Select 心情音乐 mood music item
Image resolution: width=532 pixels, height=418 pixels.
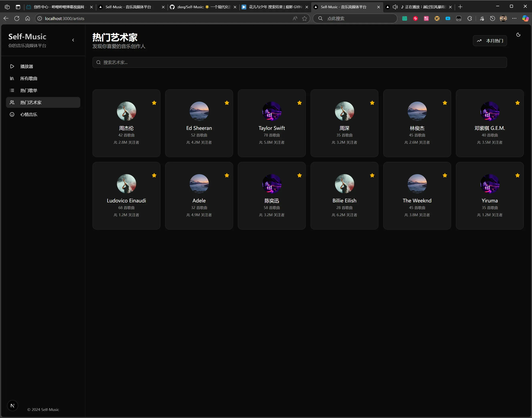[29, 114]
